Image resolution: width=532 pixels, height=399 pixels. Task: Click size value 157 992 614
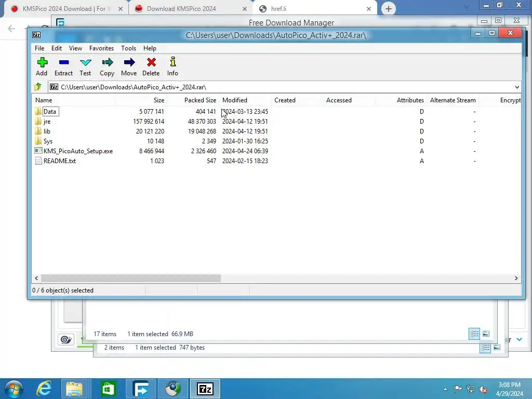pyautogui.click(x=149, y=122)
